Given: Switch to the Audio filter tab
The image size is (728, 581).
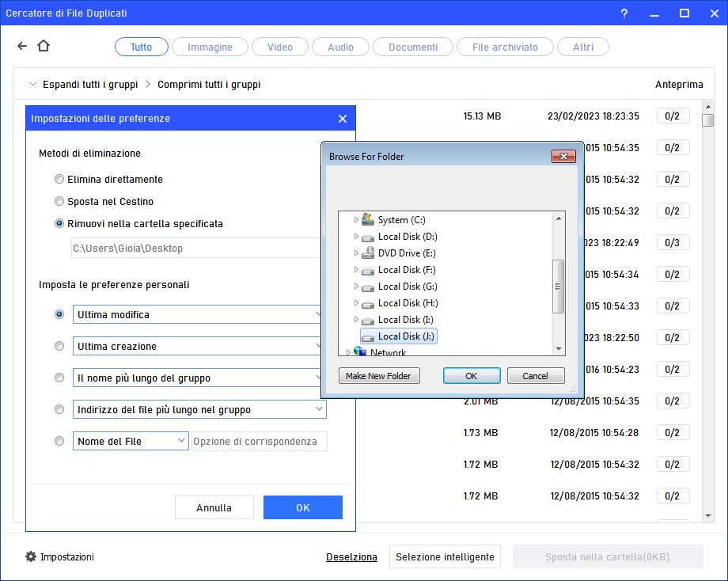Looking at the screenshot, I should pyautogui.click(x=340, y=47).
